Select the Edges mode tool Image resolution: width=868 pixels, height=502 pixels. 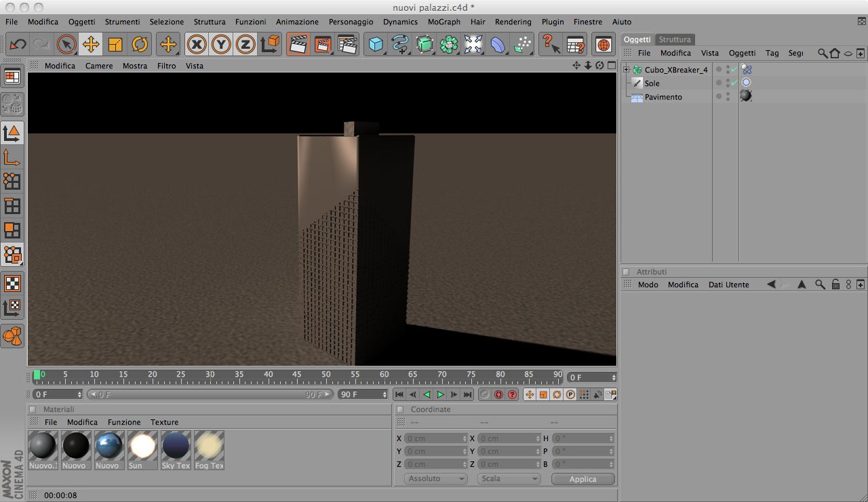[12, 206]
